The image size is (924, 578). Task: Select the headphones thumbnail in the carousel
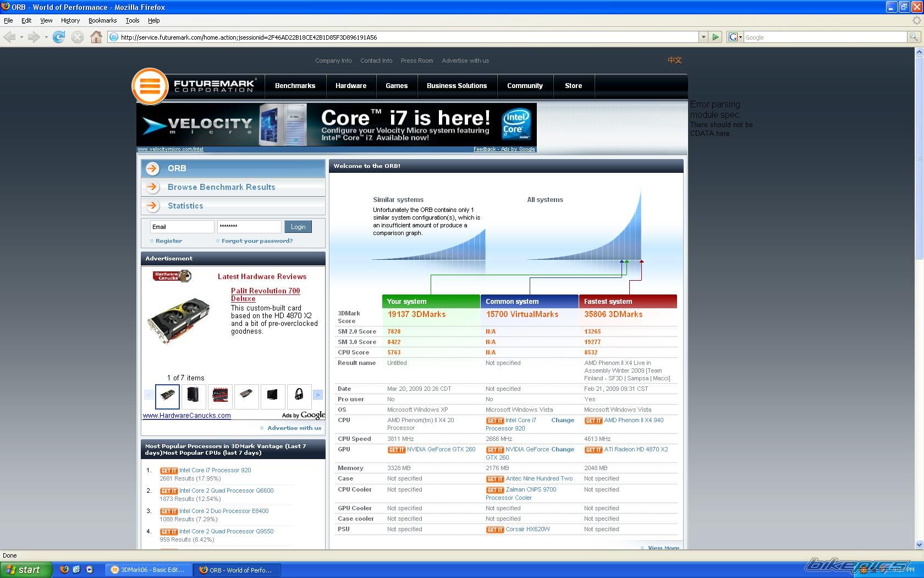[x=299, y=395]
